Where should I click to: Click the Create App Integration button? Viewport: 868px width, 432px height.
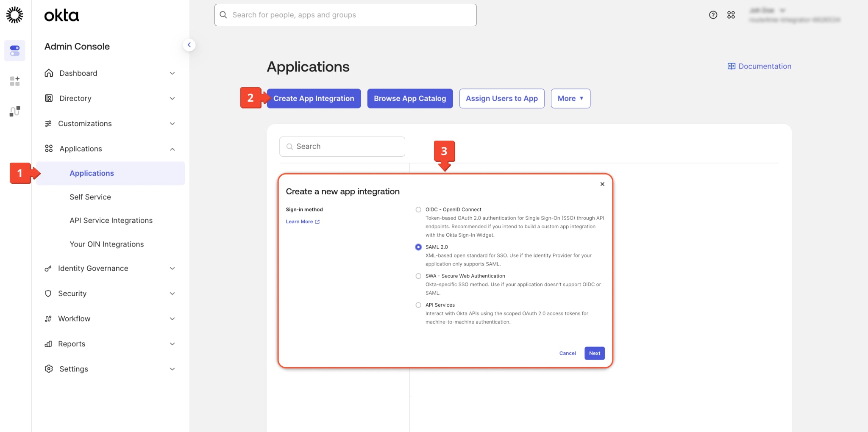point(314,98)
